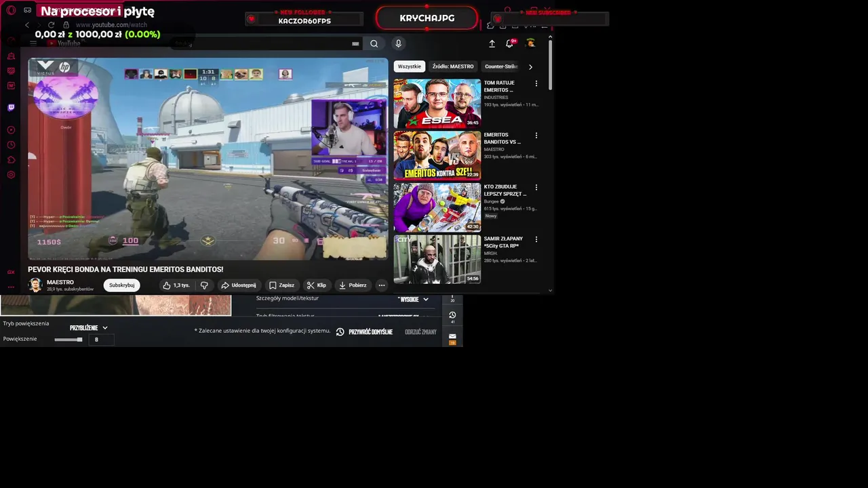Open more actions below the video
Viewport: 868px width, 488px height.
click(381, 285)
